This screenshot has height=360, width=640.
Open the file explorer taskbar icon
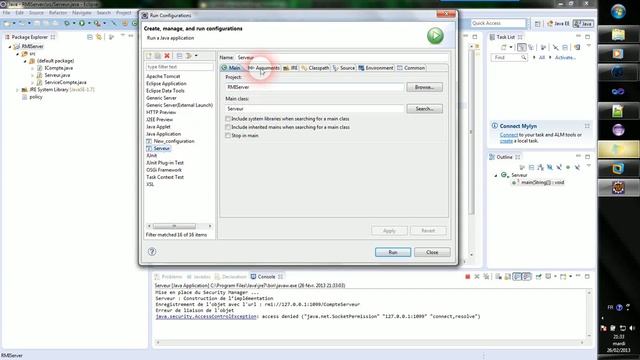coord(618,34)
